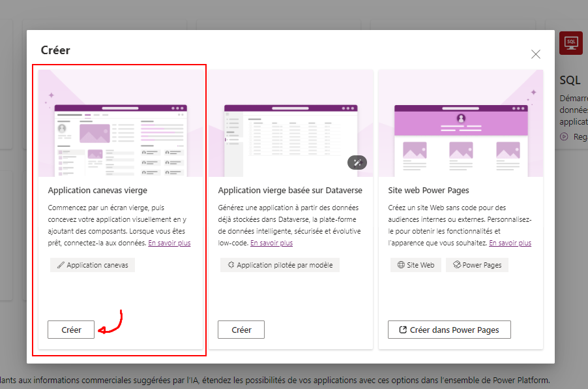Click the SQL icon in the background page
The height and width of the screenshot is (389, 588).
571,43
